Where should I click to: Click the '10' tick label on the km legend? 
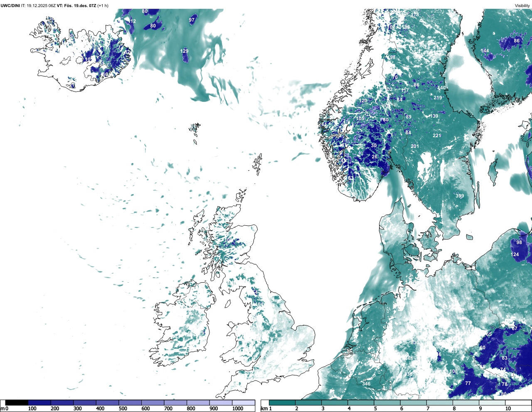508,409
